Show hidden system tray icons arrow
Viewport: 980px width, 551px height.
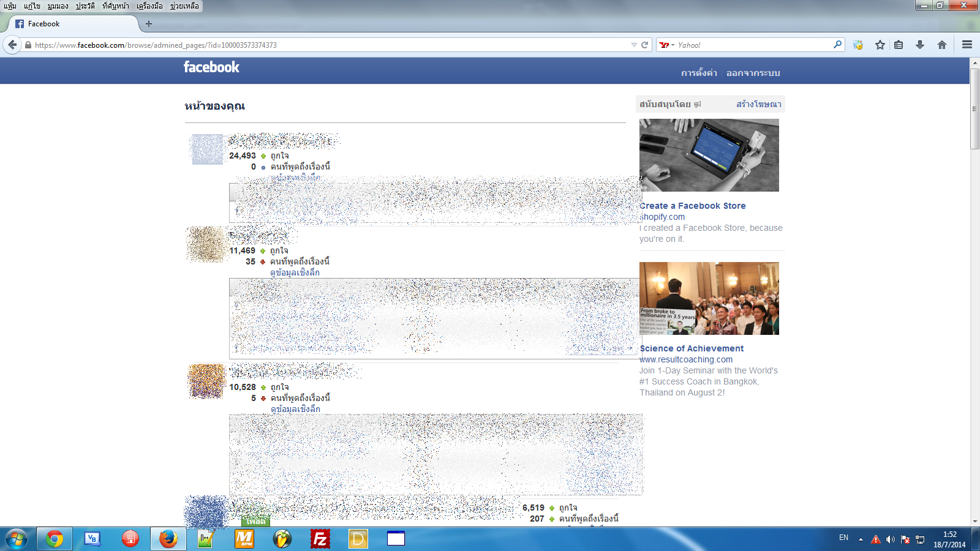(x=861, y=539)
